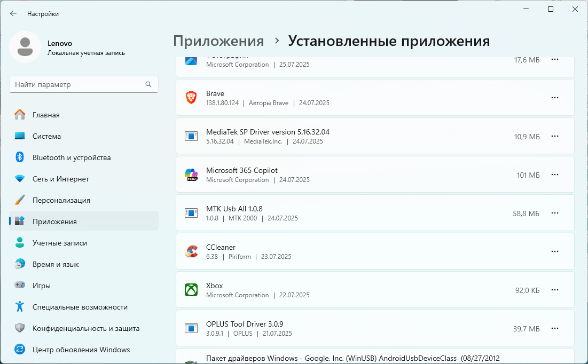Go to Сеть и Интернет

tap(84, 179)
